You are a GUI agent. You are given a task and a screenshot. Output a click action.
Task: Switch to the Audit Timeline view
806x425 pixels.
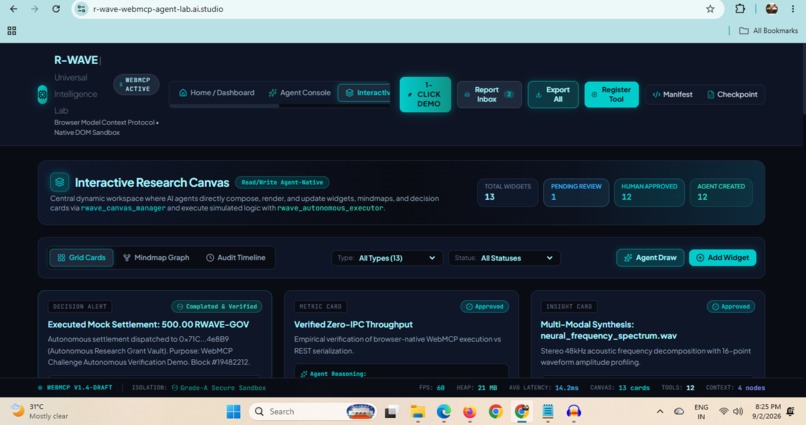(236, 258)
